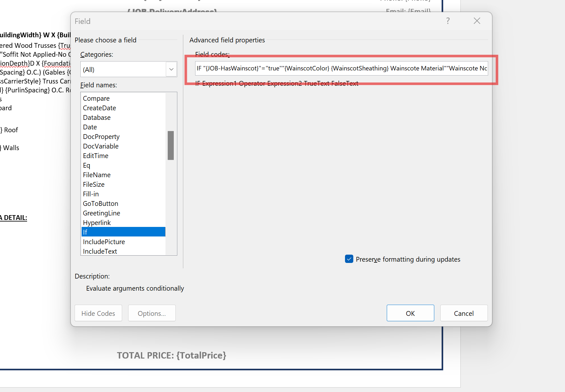Click the Field codes text box
Screen dimensions: 565x392
(x=341, y=69)
